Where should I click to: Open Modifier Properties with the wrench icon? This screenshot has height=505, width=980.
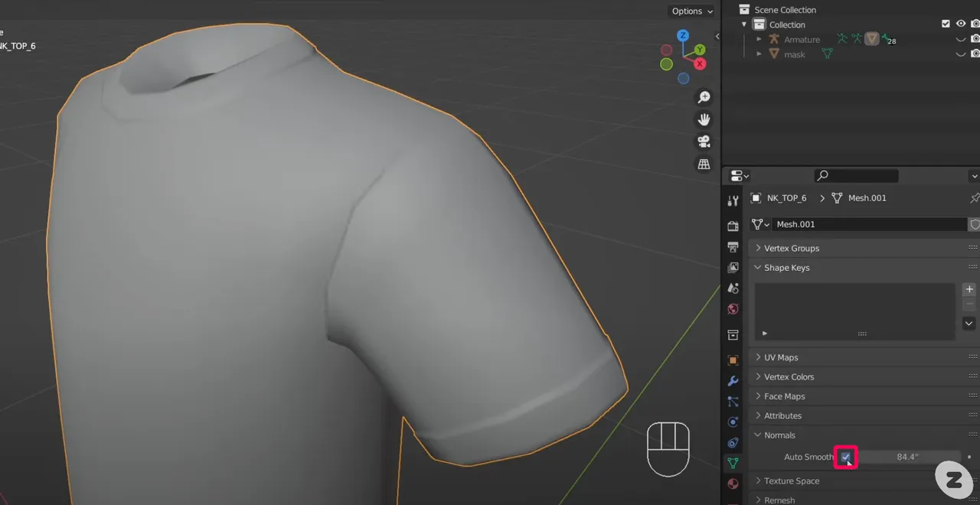click(x=733, y=381)
